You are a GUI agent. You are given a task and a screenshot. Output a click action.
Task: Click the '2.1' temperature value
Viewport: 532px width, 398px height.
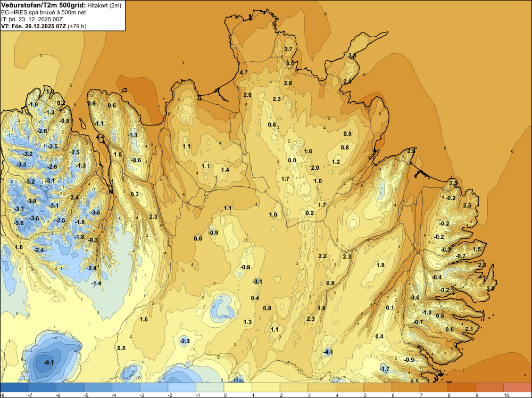point(469,329)
